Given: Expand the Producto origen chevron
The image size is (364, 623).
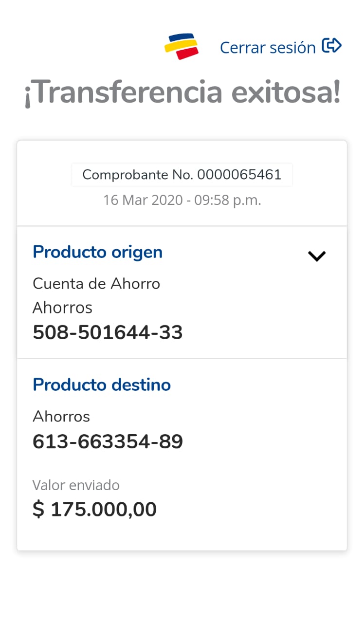Looking at the screenshot, I should (316, 256).
